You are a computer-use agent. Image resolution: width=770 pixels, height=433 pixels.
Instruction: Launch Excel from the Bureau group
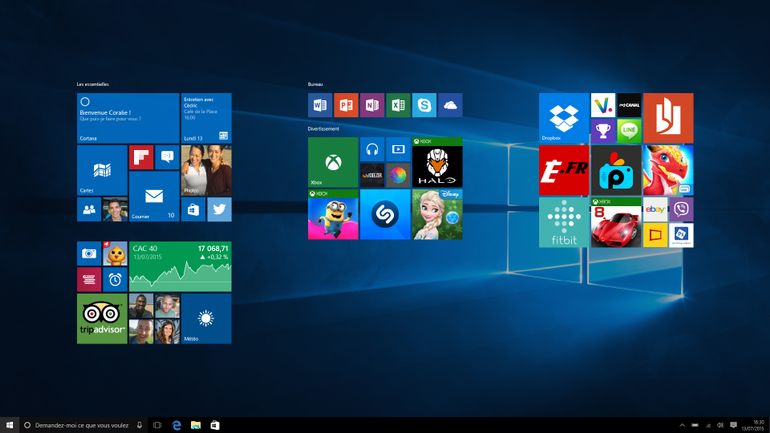pos(398,105)
